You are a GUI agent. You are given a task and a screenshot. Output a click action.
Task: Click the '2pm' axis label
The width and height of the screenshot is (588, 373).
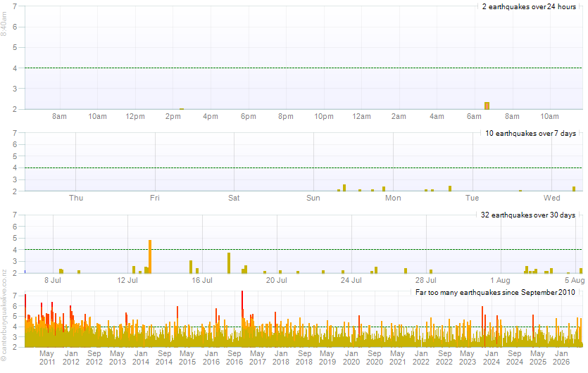point(173,117)
